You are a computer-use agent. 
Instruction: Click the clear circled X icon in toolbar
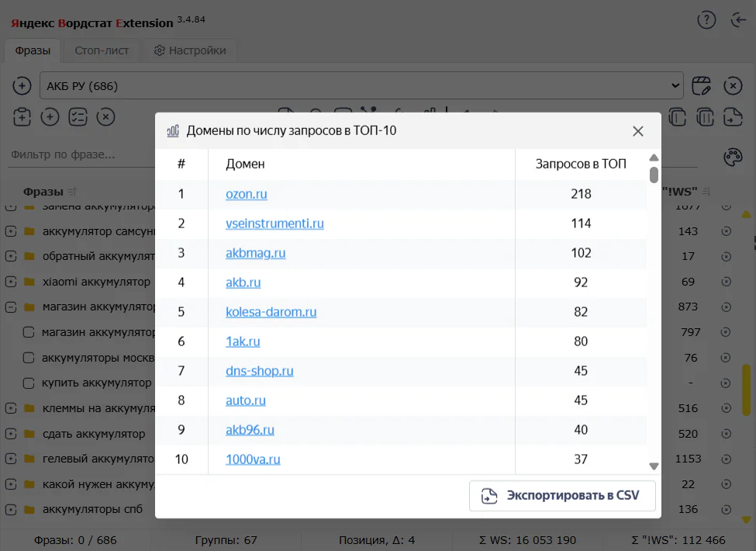105,116
